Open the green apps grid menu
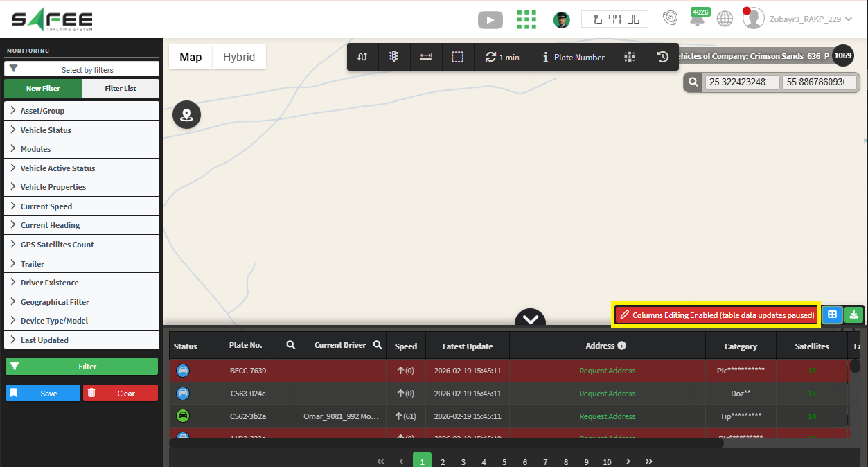Image resolution: width=868 pixels, height=467 pixels. [526, 19]
